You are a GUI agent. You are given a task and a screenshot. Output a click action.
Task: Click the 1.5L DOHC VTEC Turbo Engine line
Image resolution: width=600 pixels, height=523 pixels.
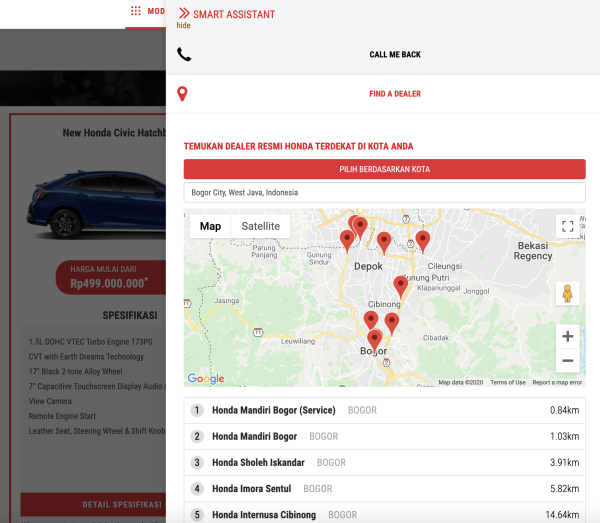coord(90,342)
